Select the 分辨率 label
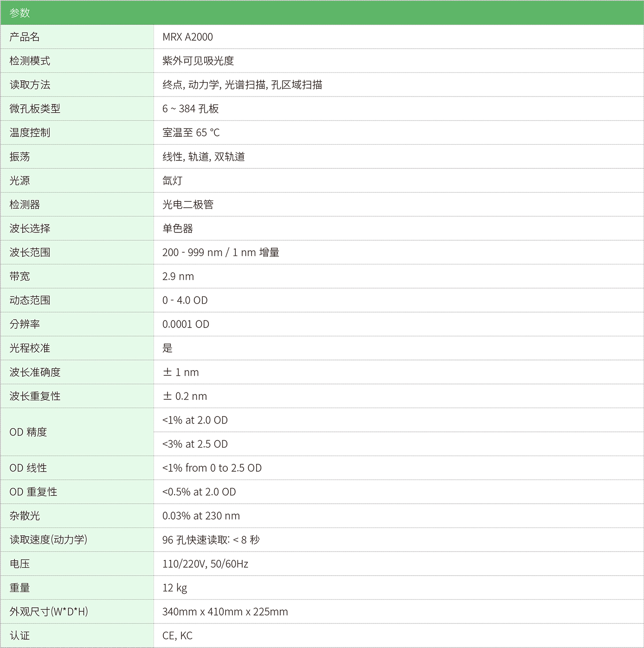Screen dimensions: 644x648 pyautogui.click(x=25, y=324)
